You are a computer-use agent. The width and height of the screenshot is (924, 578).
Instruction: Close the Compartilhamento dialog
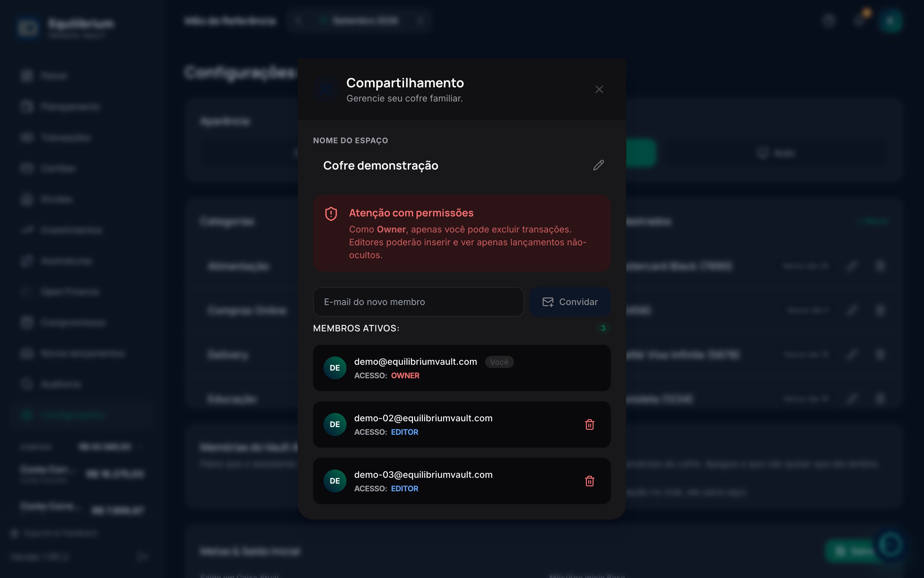tap(599, 90)
